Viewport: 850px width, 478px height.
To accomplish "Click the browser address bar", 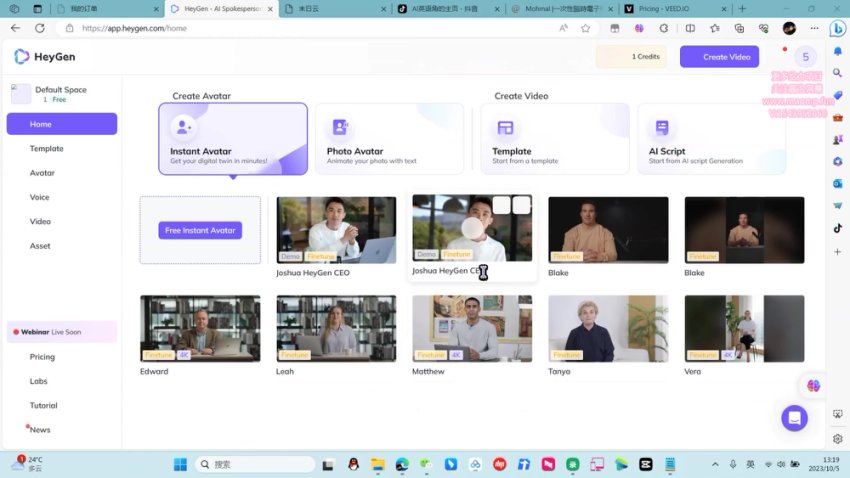I will click(x=300, y=28).
